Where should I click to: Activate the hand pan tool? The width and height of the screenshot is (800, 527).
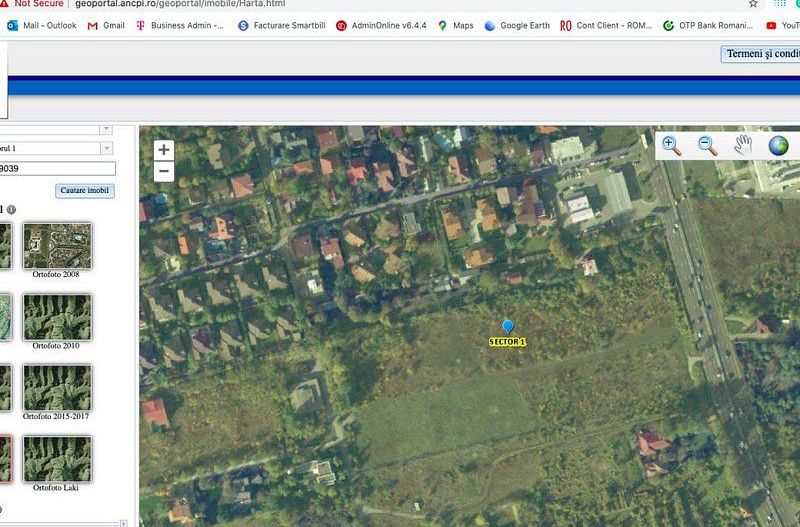[743, 145]
